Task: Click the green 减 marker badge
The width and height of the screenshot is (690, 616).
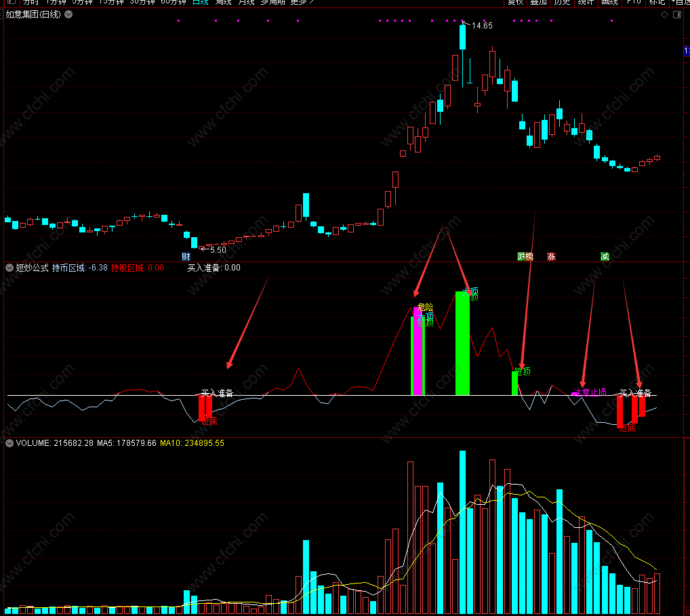Action: coord(605,257)
